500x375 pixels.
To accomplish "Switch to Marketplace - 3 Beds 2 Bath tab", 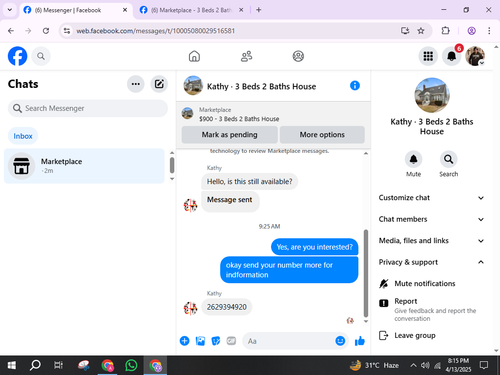I will coord(192,10).
